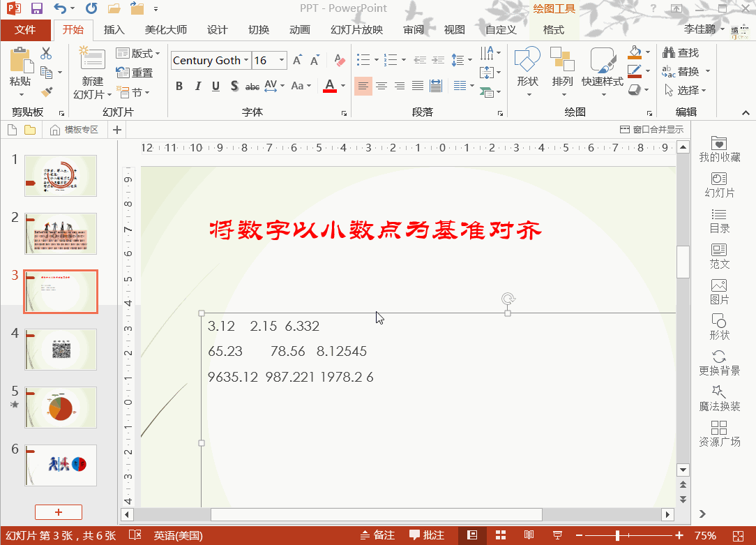756x545 pixels.
Task: Toggle Strikethrough formatting
Action: 252,87
